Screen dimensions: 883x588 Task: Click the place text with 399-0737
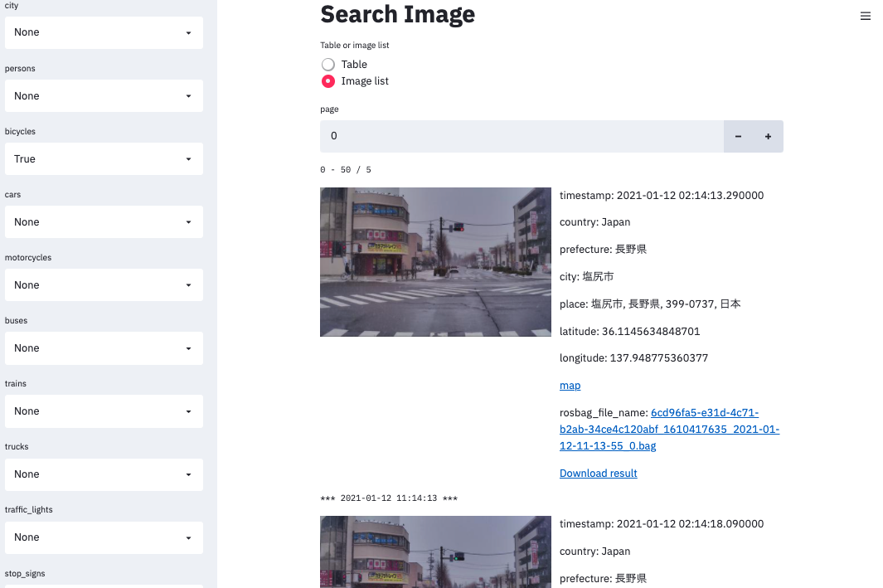[650, 304]
